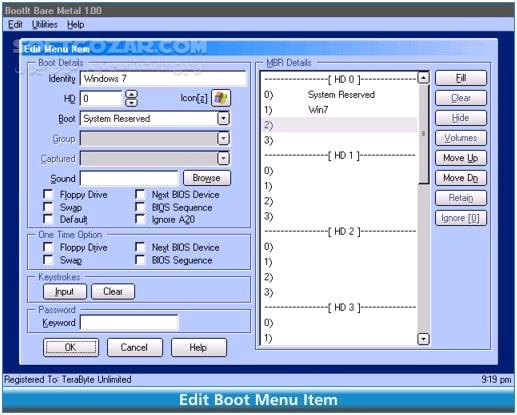This screenshot has width=517, height=415.
Task: Toggle the Default checkbox
Action: (48, 219)
